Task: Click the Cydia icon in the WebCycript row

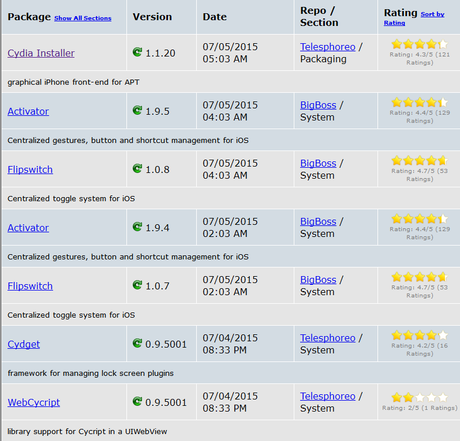Action: (x=137, y=401)
